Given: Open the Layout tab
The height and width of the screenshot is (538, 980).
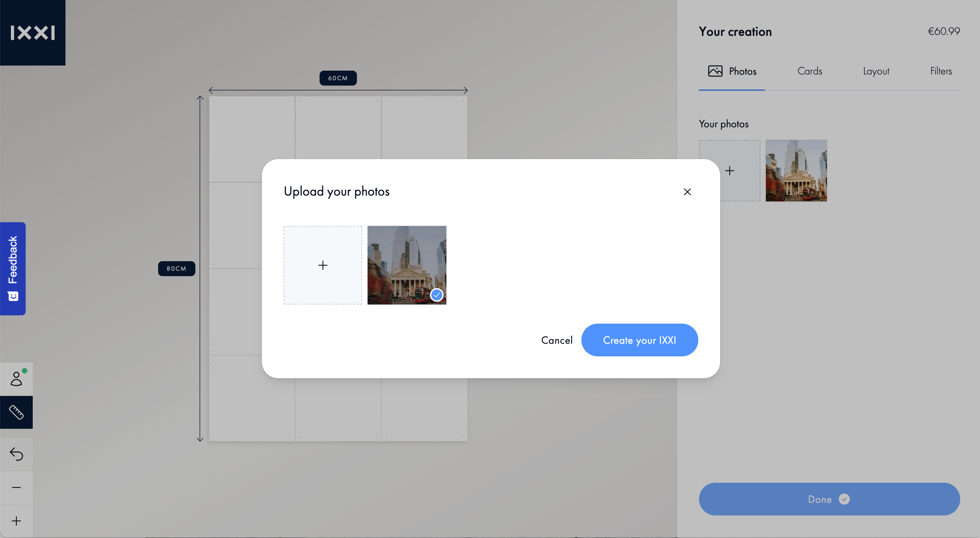Looking at the screenshot, I should click(x=876, y=71).
